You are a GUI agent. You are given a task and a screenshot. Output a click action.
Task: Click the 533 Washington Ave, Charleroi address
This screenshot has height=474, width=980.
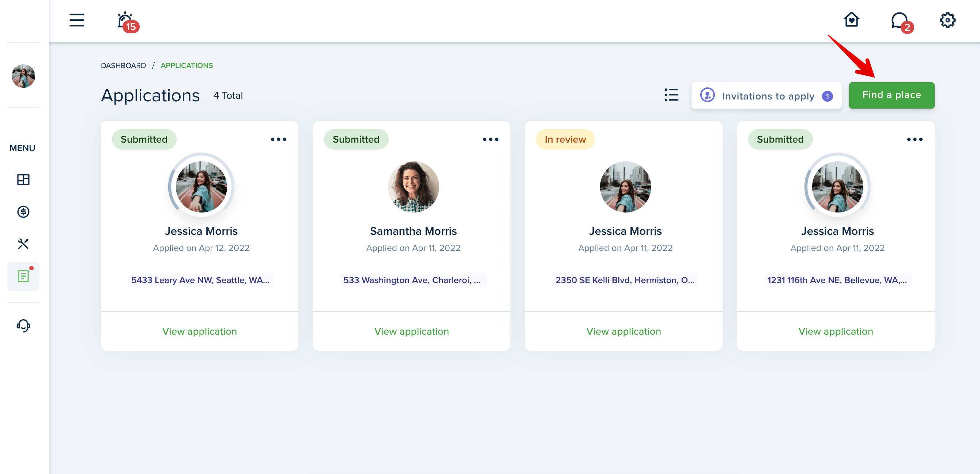412,280
